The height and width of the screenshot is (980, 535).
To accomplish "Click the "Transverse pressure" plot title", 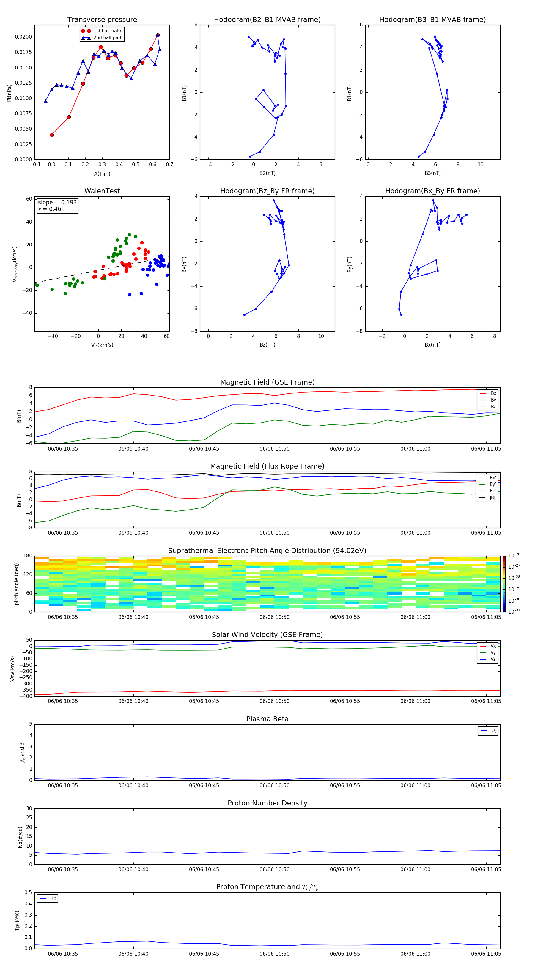I will 102,20.
